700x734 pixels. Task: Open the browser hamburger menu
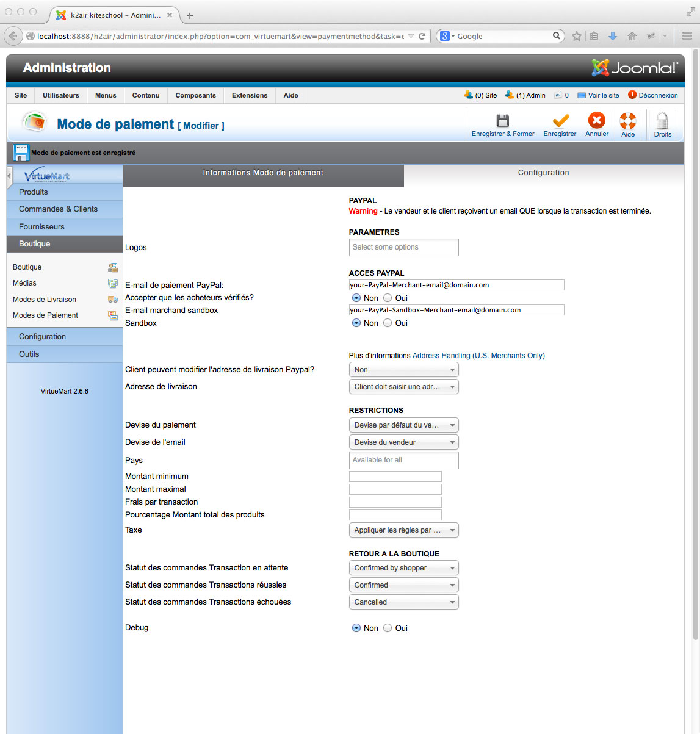[x=687, y=36]
